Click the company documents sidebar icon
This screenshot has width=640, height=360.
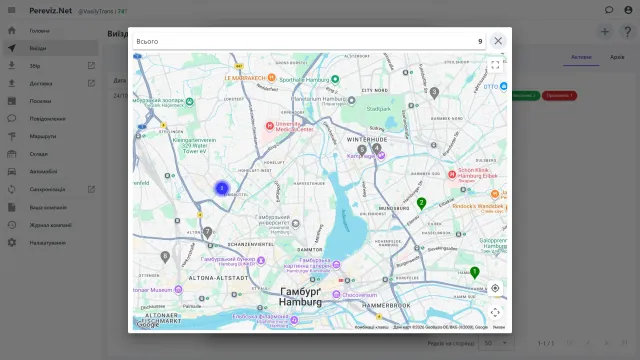tap(12, 207)
